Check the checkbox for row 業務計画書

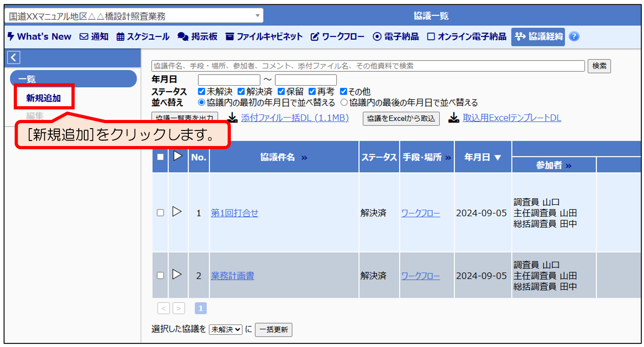[160, 276]
